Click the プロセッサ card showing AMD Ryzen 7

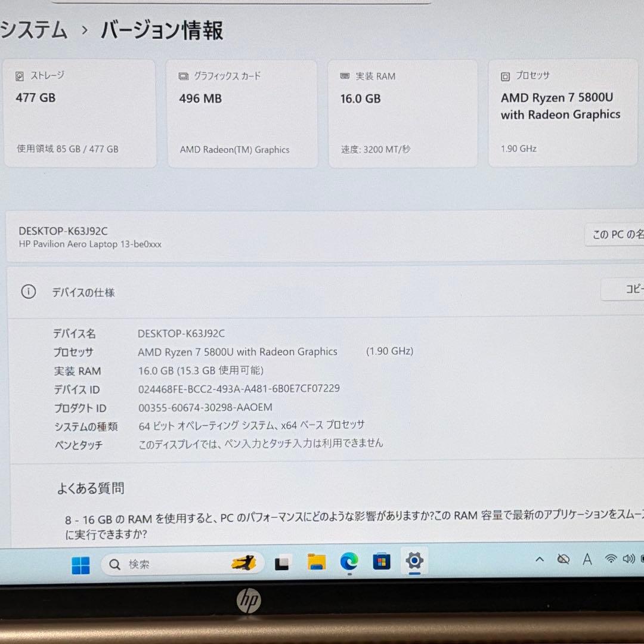(562, 113)
